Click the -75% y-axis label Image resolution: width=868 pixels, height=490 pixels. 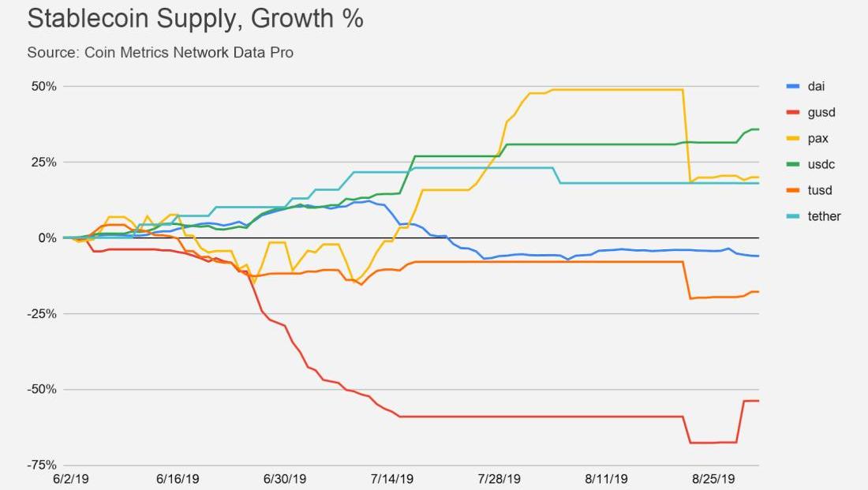click(x=42, y=465)
